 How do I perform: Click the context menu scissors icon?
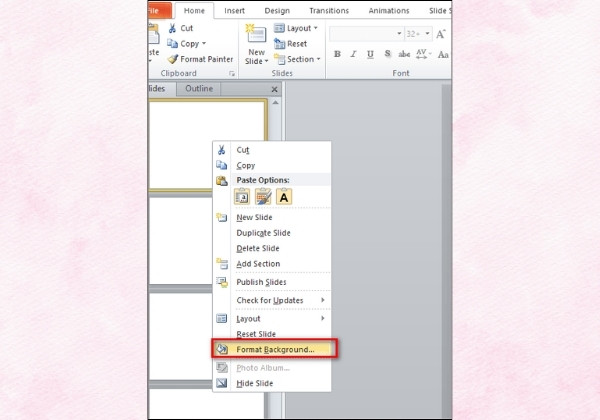pos(222,150)
